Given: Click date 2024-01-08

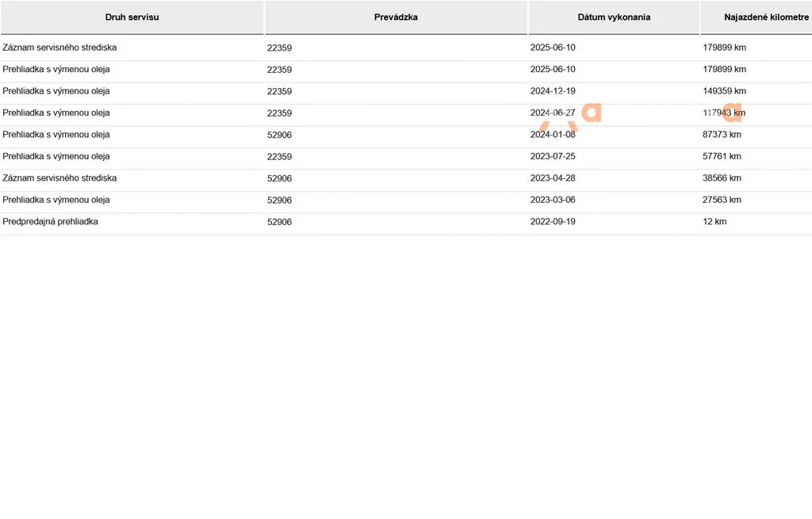Looking at the screenshot, I should point(553,135).
